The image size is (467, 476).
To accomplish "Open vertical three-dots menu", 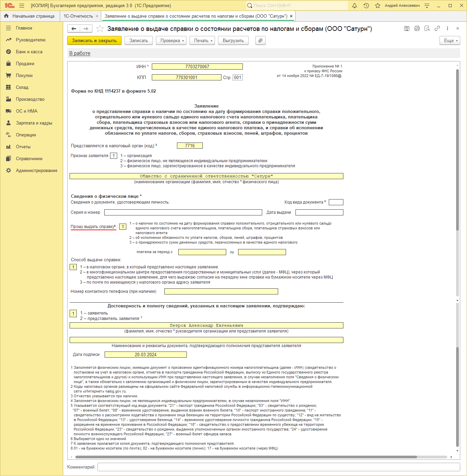I will pyautogui.click(x=447, y=28).
